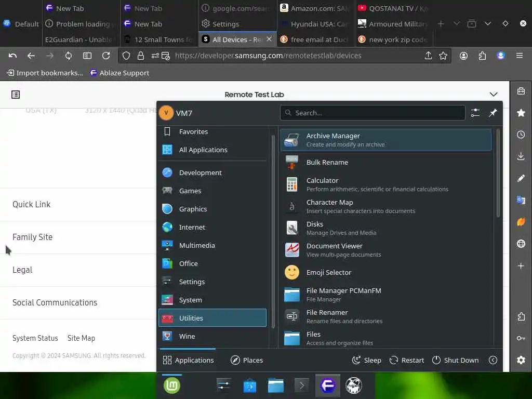Open File Renamer utility

pyautogui.click(x=386, y=316)
